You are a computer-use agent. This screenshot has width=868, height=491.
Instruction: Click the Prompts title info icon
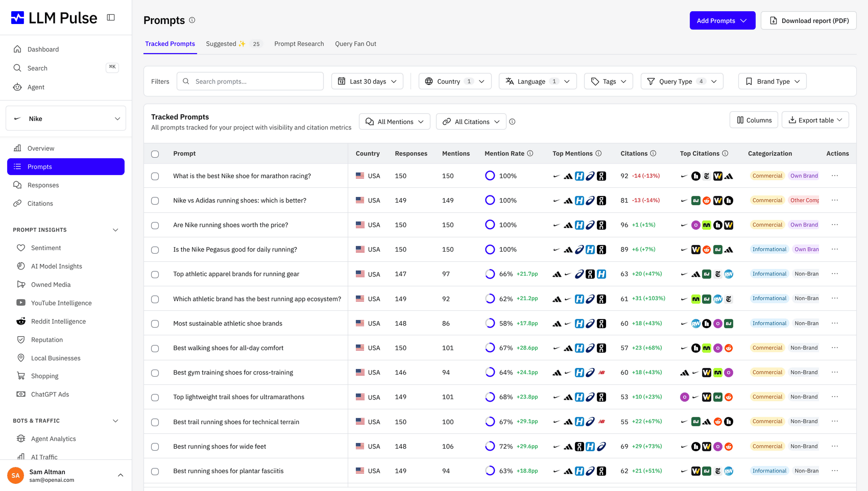pyautogui.click(x=192, y=20)
